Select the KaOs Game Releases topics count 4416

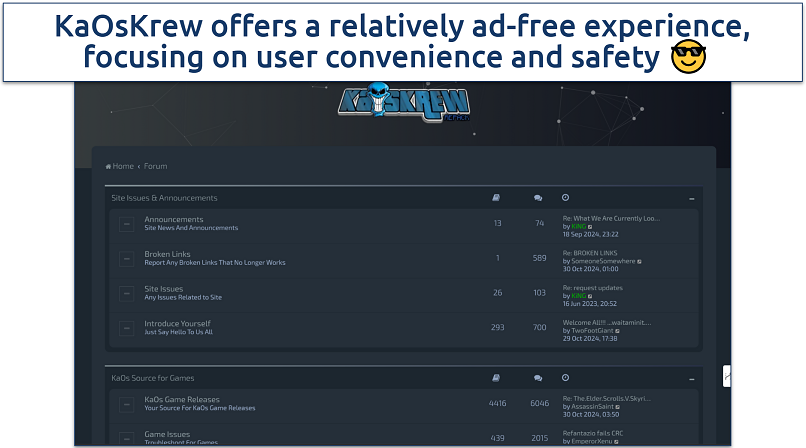tap(497, 403)
